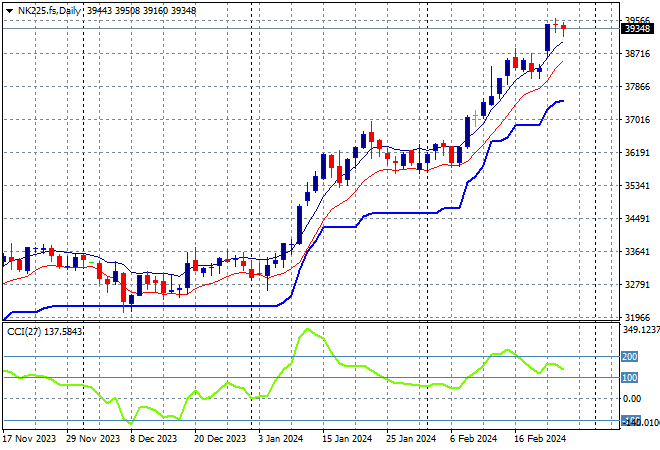Click the 29 Nov 2023 date label
Screen dimensions: 660x450
click(x=93, y=439)
